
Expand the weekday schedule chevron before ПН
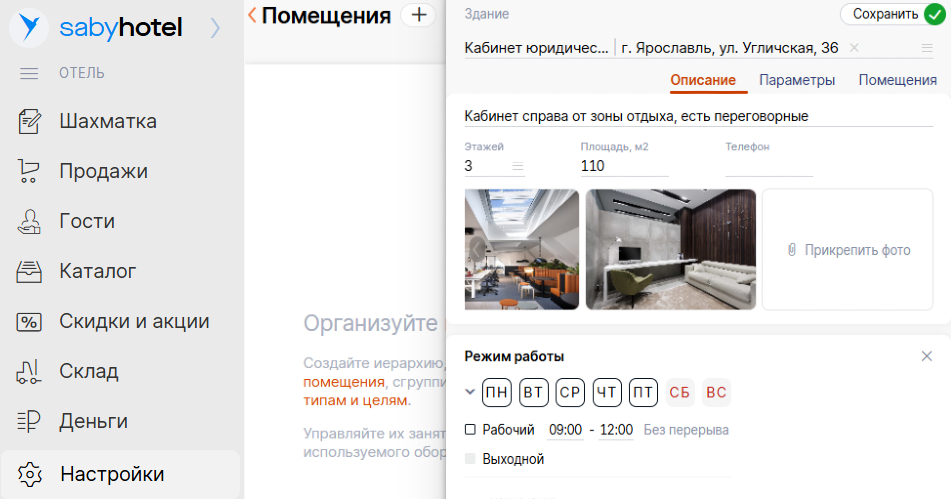click(470, 393)
